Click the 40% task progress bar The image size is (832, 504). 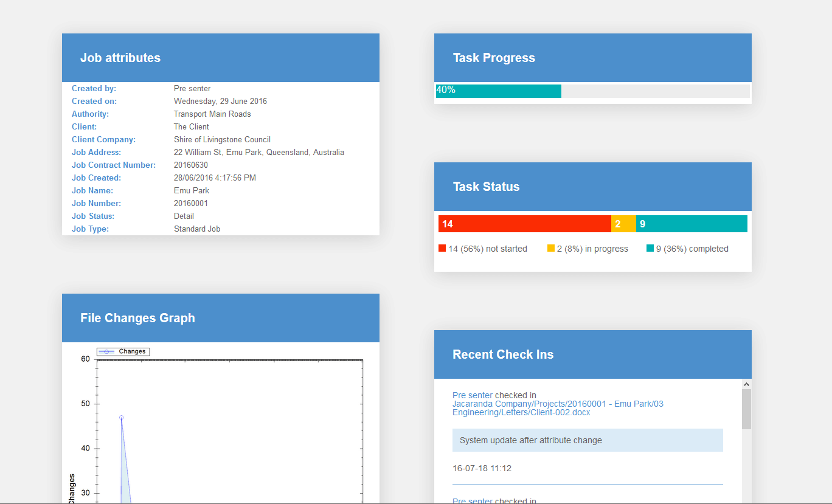point(499,91)
